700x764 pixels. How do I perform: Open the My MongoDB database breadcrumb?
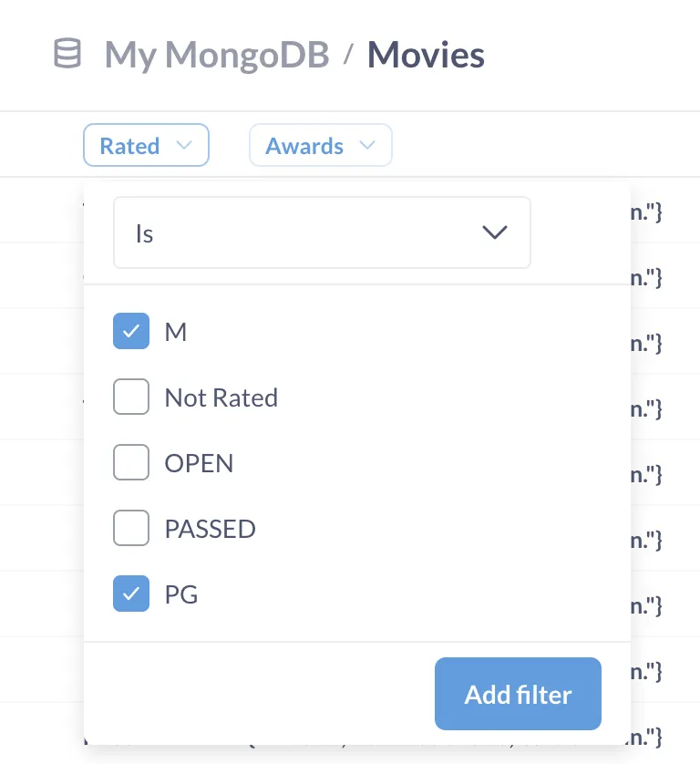point(216,54)
